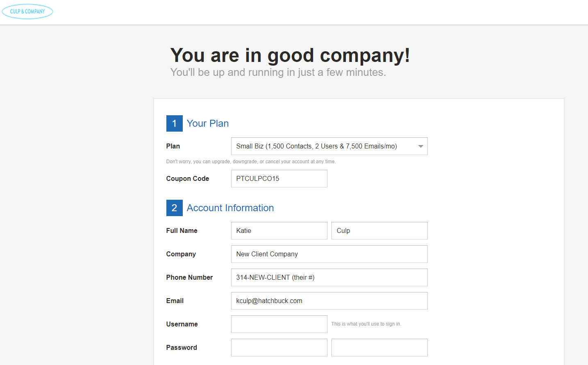This screenshot has height=365, width=588.
Task: Click the Coupon Code label
Action: [x=188, y=179]
